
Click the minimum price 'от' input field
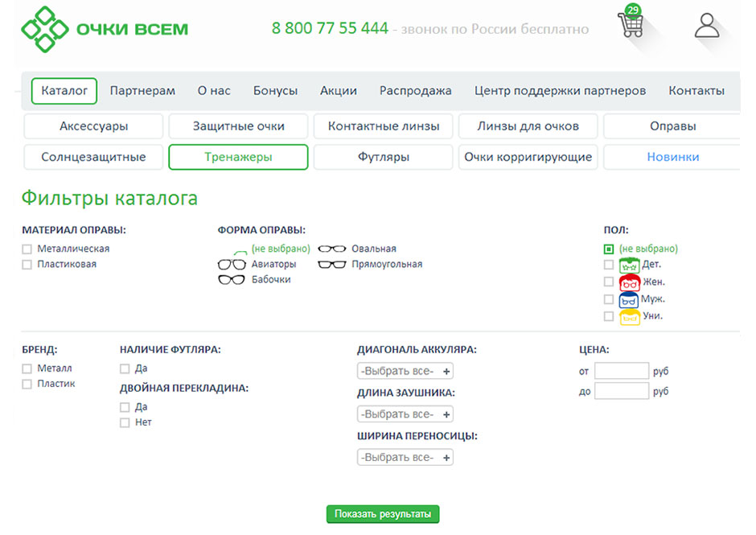tap(621, 371)
